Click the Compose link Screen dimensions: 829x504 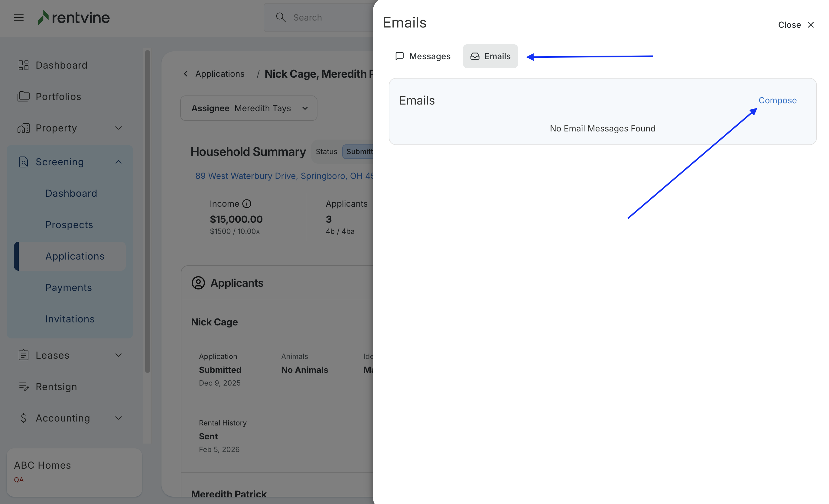(777, 100)
